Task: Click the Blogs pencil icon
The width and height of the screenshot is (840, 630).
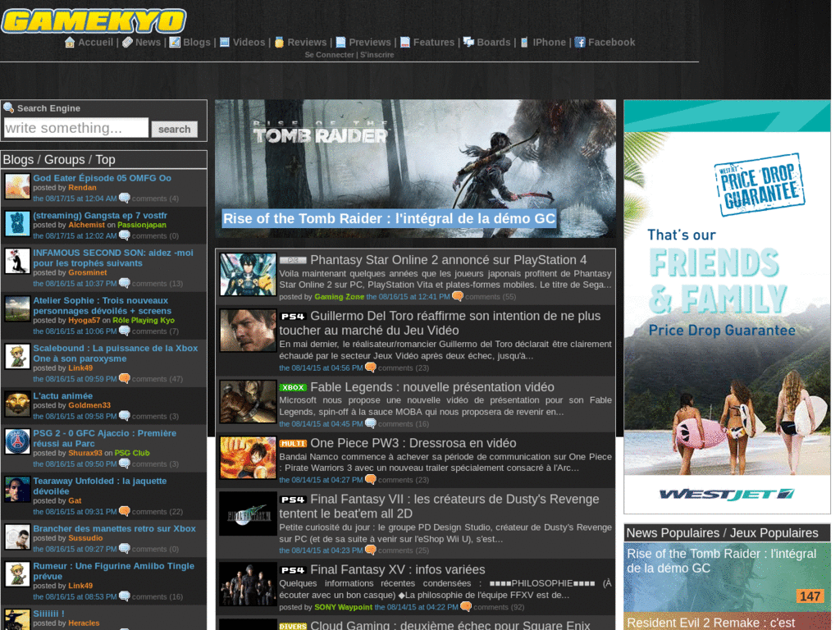Action: (175, 43)
